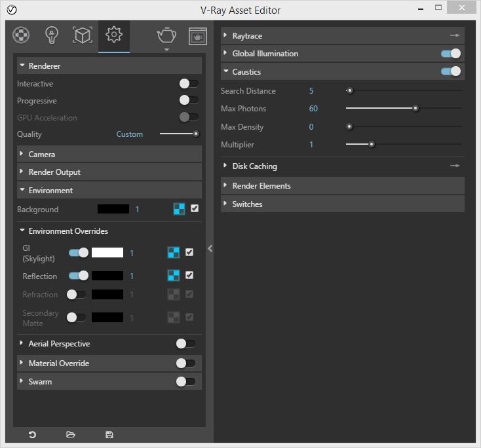Image resolution: width=481 pixels, height=448 pixels.
Task: Click the Secondary Matte texture map icon
Action: coord(174,318)
